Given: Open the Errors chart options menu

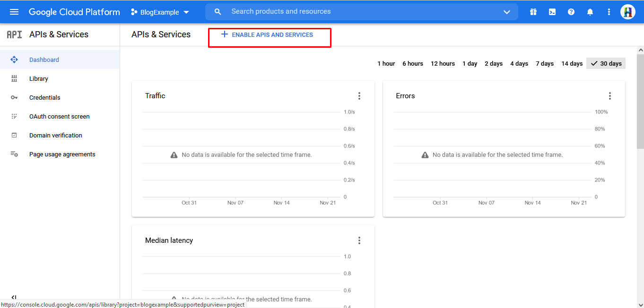Looking at the screenshot, I should coord(610,96).
